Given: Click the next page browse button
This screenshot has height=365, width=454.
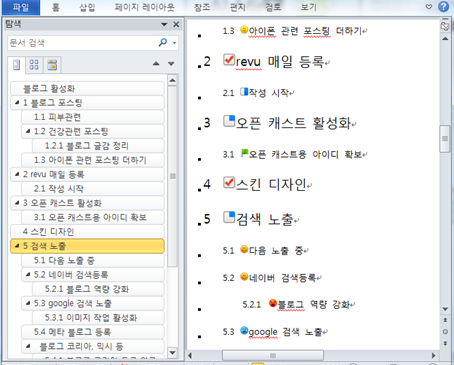Looking at the screenshot, I should [445, 343].
